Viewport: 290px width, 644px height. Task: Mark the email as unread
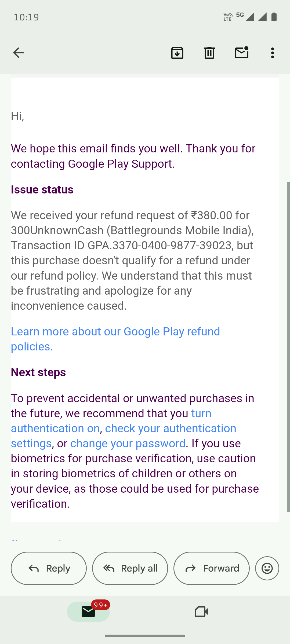point(242,52)
